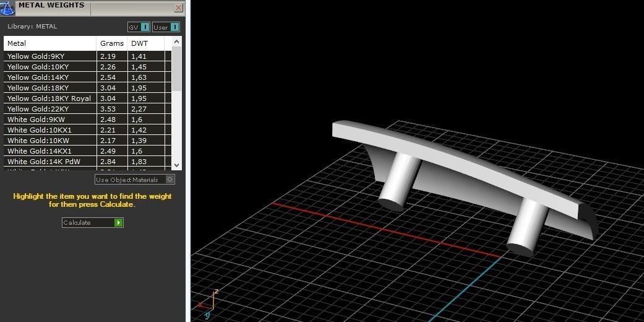Click the scroll down arrow of the metal list
This screenshot has height=322, width=644.
176,165
